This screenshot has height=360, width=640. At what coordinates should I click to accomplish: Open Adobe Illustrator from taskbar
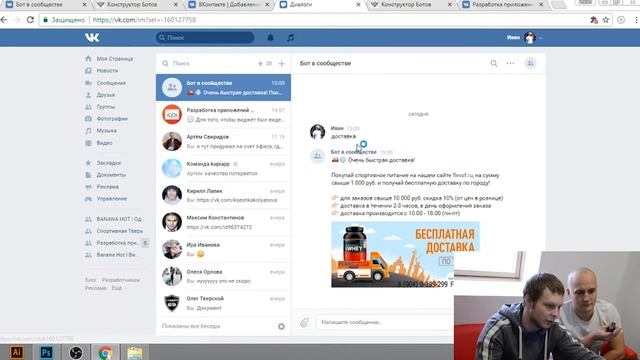[x=16, y=352]
